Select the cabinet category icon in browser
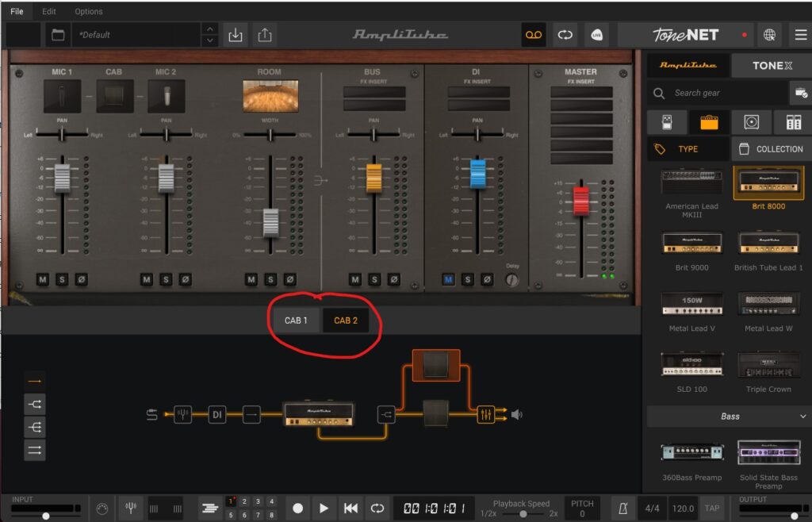812x522 pixels. [x=749, y=122]
